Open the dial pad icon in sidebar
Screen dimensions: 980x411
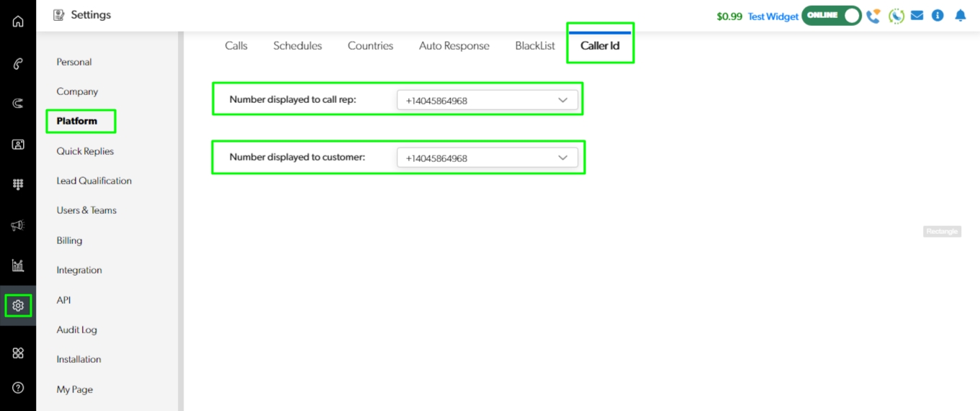[x=18, y=184]
